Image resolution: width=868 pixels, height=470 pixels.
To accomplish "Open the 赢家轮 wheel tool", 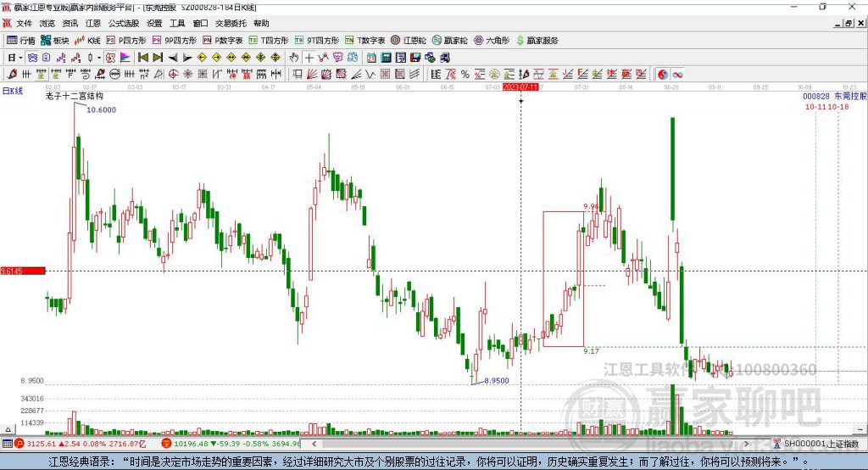I will tap(450, 41).
